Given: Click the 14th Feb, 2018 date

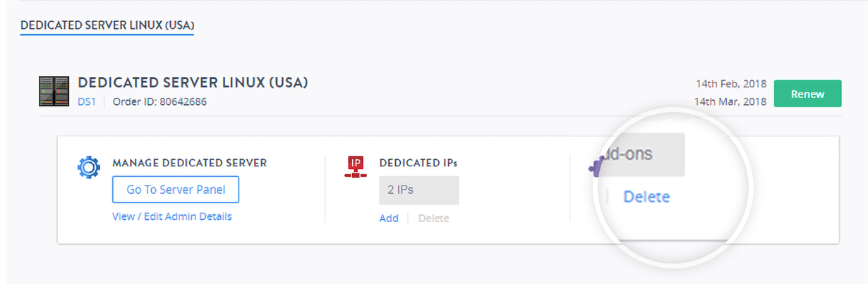Looking at the screenshot, I should (x=730, y=85).
